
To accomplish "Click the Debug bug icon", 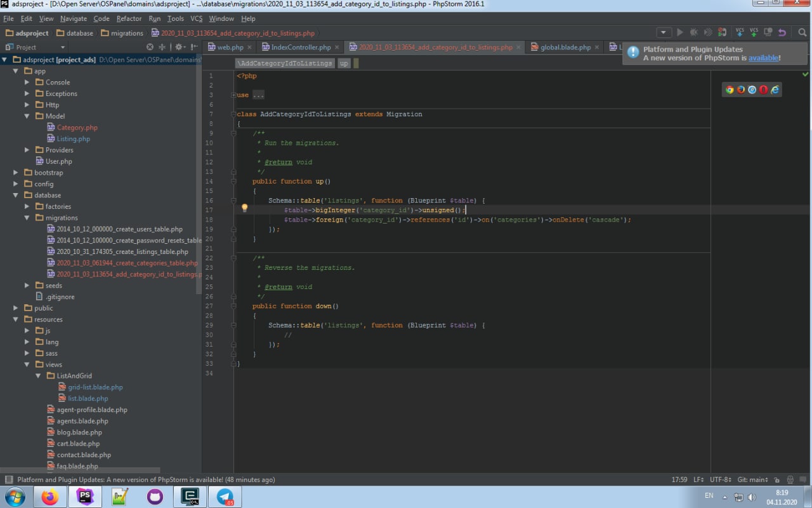I will point(694,32).
